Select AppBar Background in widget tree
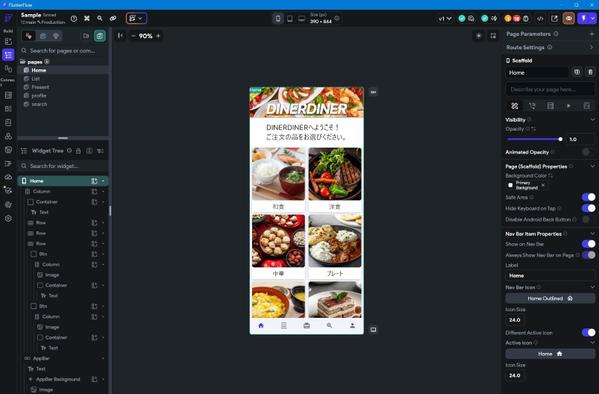599x394 pixels. click(x=58, y=379)
